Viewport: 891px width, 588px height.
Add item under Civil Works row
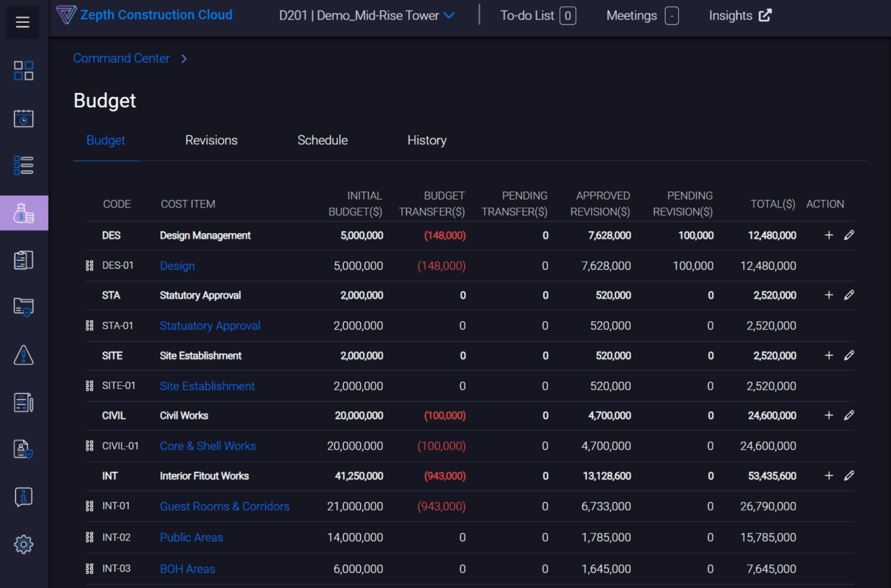pos(829,415)
